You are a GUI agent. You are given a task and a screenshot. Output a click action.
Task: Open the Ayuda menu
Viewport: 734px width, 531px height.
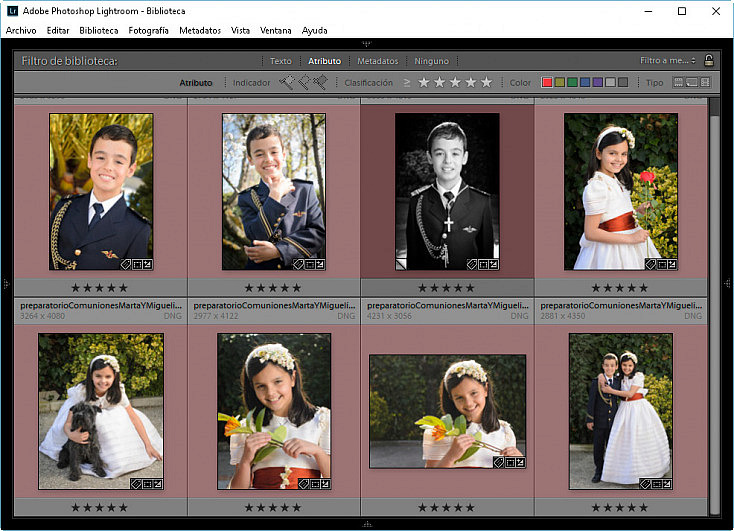click(314, 30)
